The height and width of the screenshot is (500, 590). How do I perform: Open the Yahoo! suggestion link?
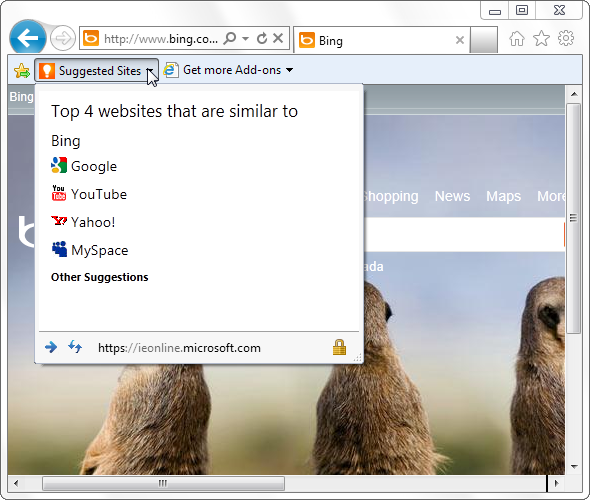click(93, 222)
